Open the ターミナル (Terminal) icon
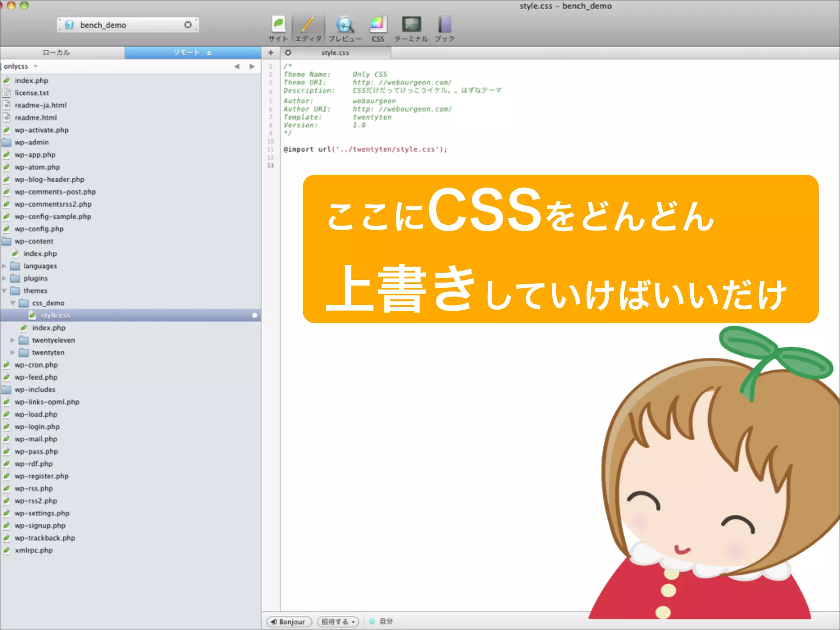Screen dimensions: 840x630 [x=411, y=29]
